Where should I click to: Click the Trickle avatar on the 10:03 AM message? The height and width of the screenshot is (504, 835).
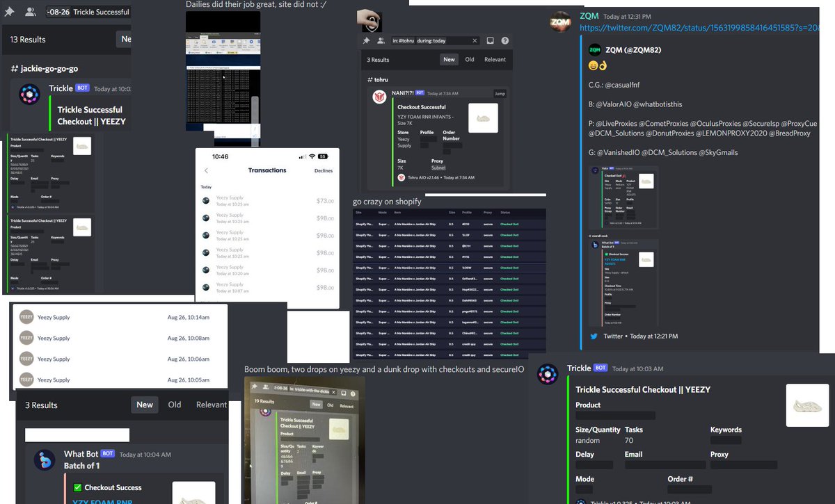[x=548, y=374]
